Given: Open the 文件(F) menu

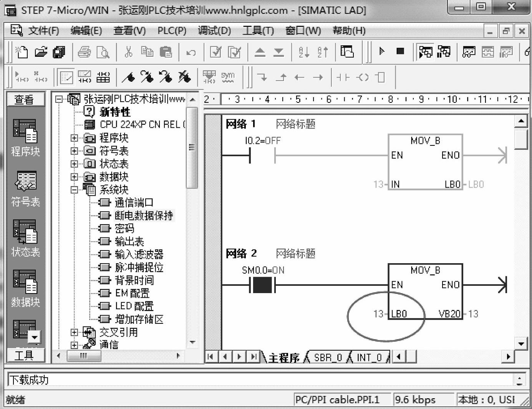Looking at the screenshot, I should point(43,31).
